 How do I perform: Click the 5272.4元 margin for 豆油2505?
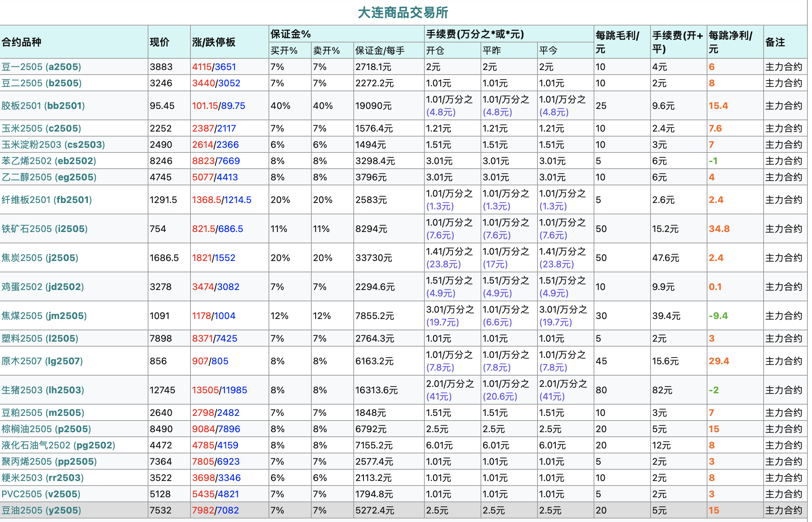375,510
